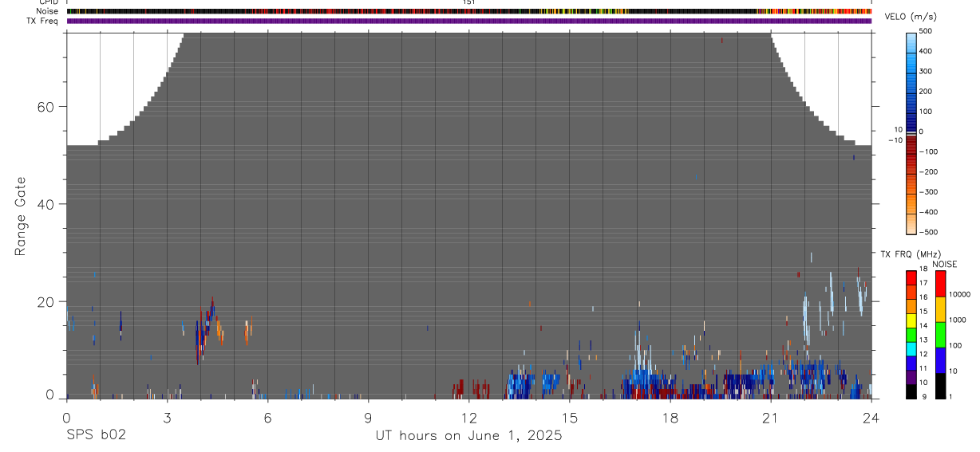Click the 'SPS b02' radar beam label

[x=95, y=435]
